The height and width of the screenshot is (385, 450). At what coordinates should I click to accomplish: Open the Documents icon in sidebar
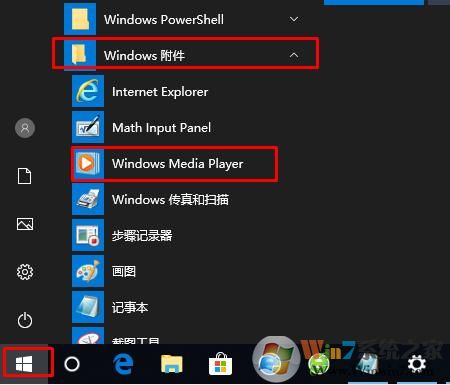click(x=25, y=176)
